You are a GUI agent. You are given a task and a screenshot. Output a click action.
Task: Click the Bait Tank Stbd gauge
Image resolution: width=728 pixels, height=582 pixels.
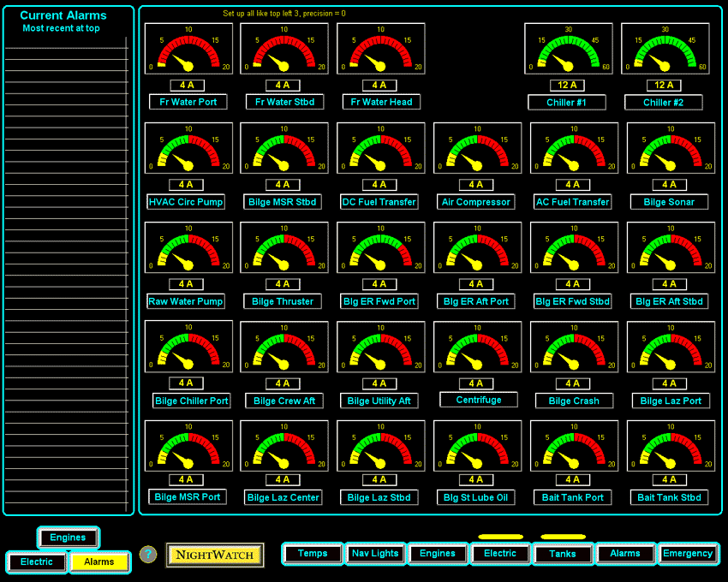click(x=670, y=445)
